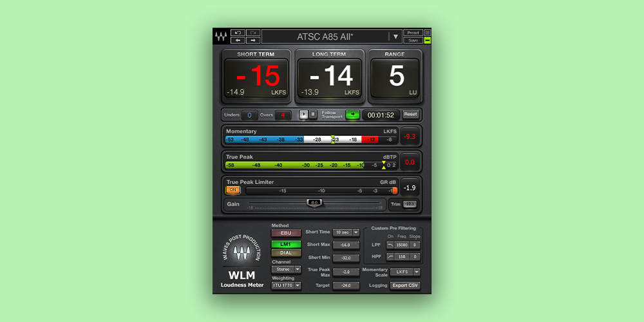This screenshot has width=644, height=322.
Task: Start metering with the play button
Action: [x=303, y=115]
